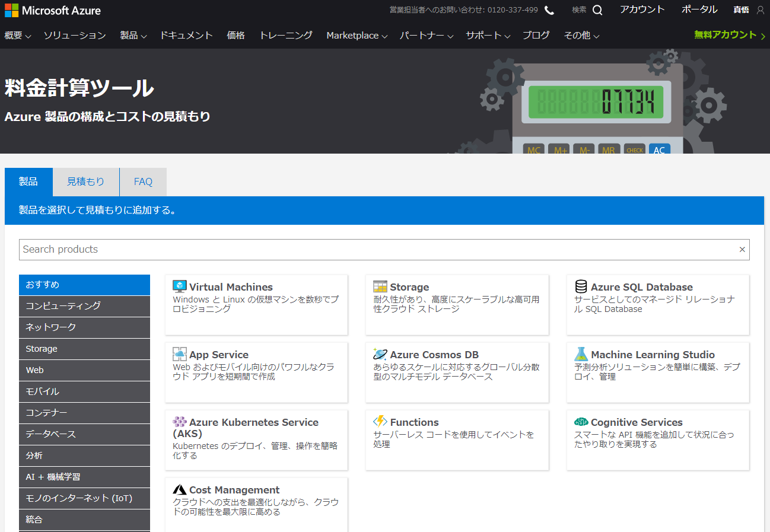Click the Azure Cosmos DB planet icon
The image size is (770, 532).
click(380, 355)
